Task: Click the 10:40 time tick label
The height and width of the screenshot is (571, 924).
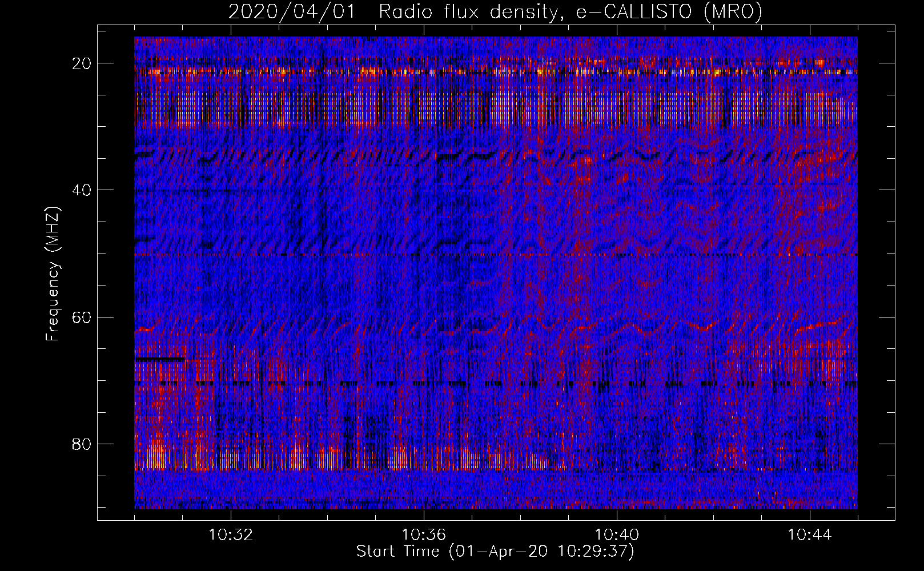Action: click(617, 535)
